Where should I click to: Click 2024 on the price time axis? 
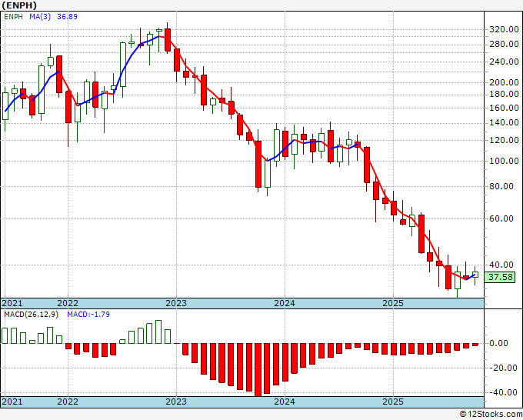[285, 303]
